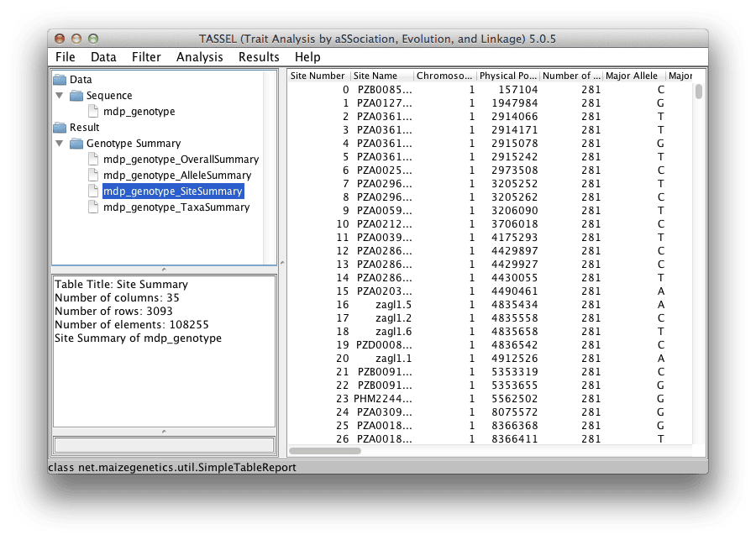Click the 'Number of rows: 3093' text

pos(113,311)
